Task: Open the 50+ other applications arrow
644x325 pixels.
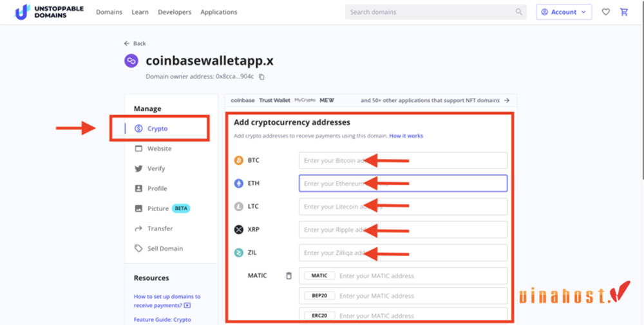Action: click(507, 100)
